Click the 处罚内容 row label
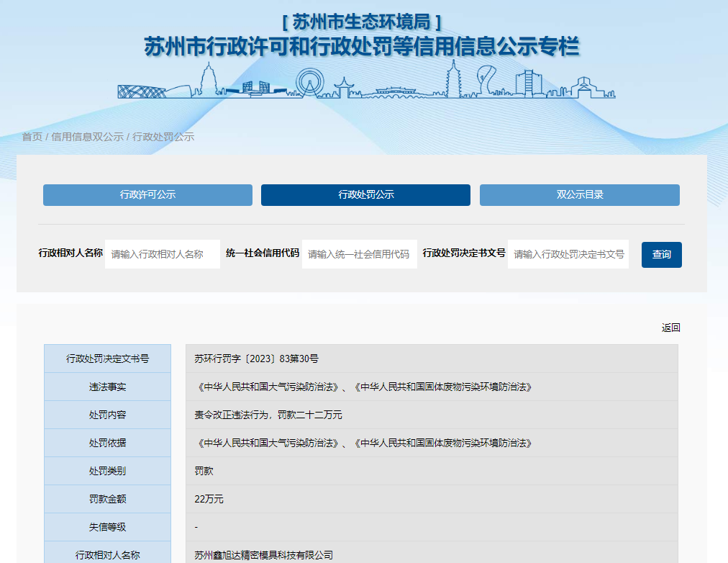This screenshot has height=563, width=728. [x=107, y=415]
